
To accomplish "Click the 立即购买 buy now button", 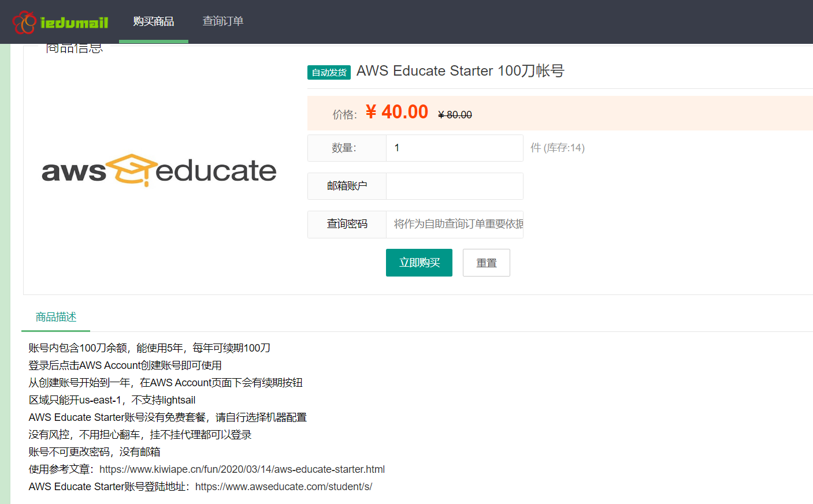I will click(x=420, y=263).
